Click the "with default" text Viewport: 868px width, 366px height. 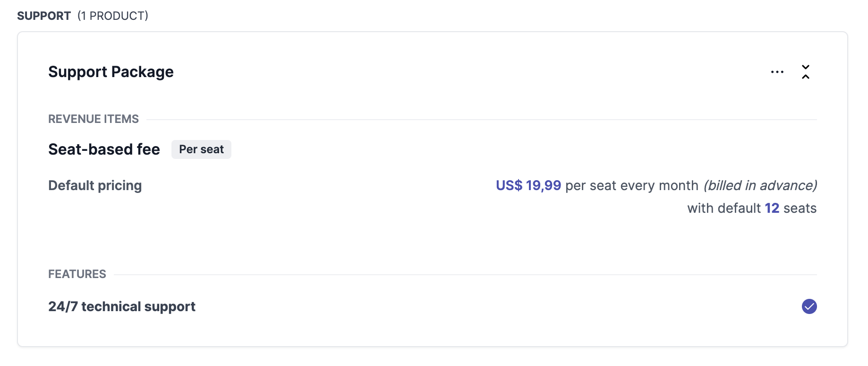point(723,208)
